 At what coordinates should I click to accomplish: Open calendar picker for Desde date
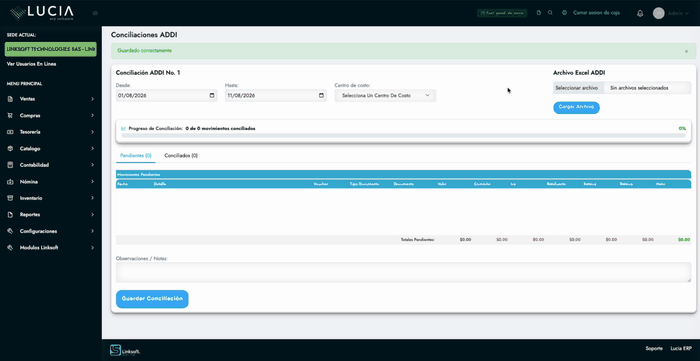[212, 95]
